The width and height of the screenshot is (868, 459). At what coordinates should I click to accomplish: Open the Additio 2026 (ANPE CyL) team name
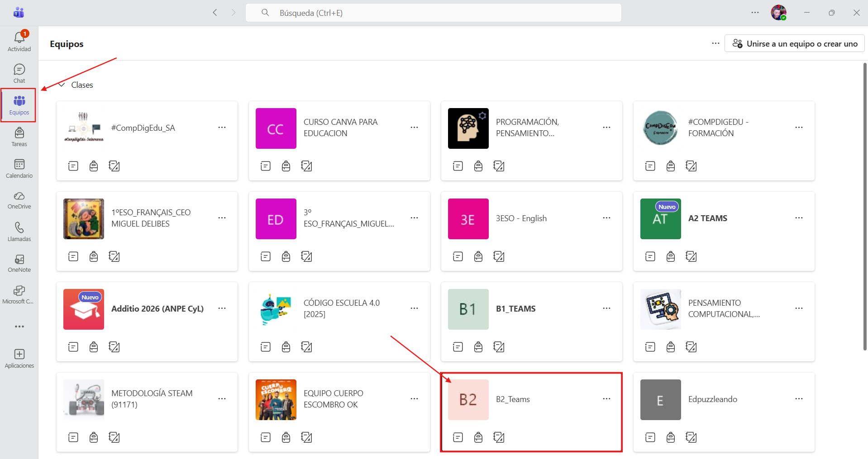(157, 308)
